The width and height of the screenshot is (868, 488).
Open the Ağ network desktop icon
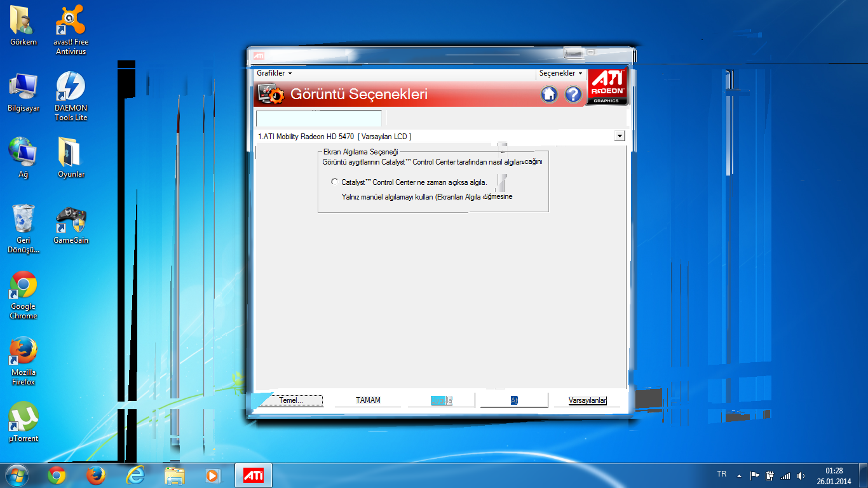point(24,158)
